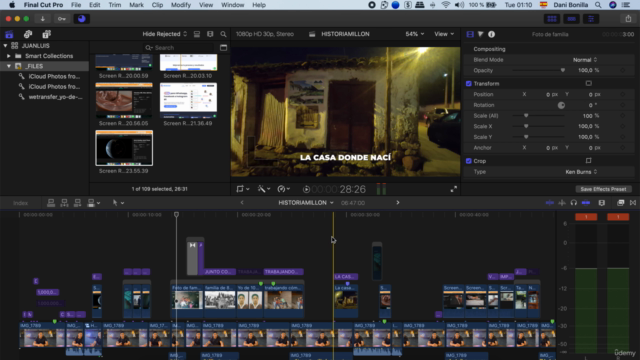640x360 pixels.
Task: Open the effects browser icon
Action: tap(620, 203)
